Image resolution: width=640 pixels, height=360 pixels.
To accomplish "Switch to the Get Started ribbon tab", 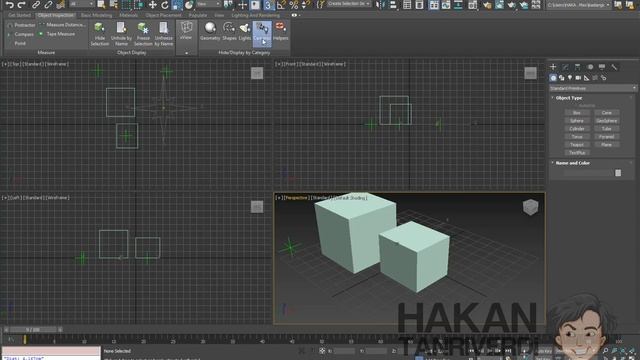I will (19, 15).
